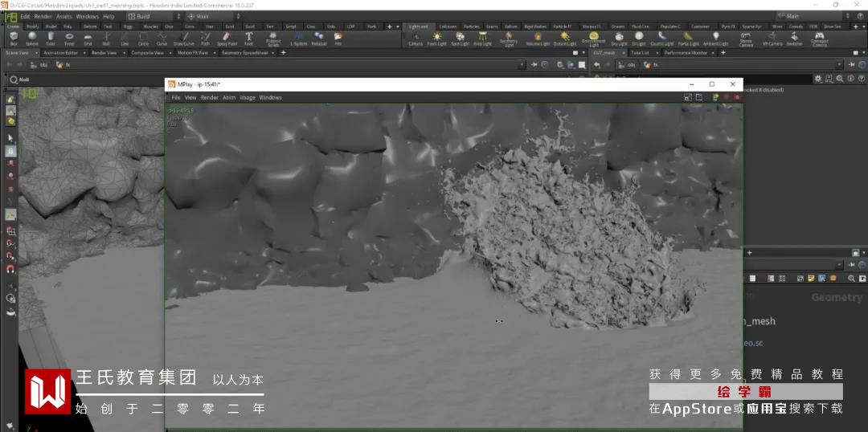The image size is (868, 432).
Task: Maximize the MPlay window
Action: click(x=712, y=84)
